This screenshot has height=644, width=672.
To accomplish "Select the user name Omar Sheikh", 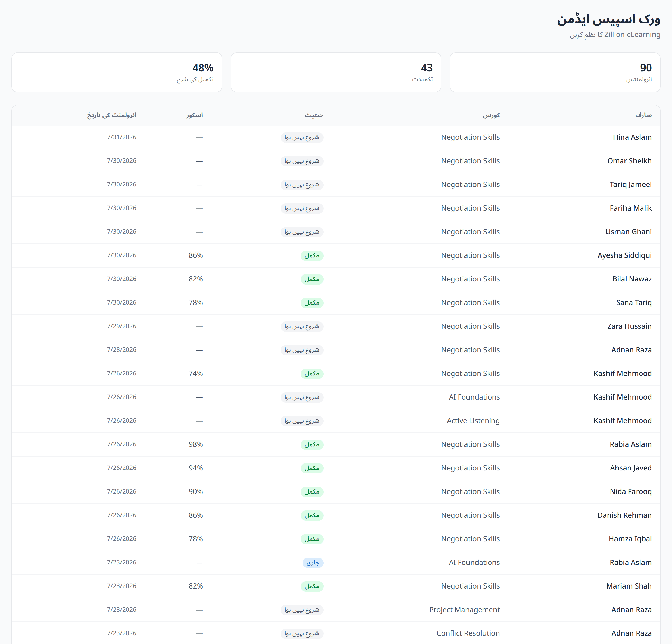I will tap(629, 161).
